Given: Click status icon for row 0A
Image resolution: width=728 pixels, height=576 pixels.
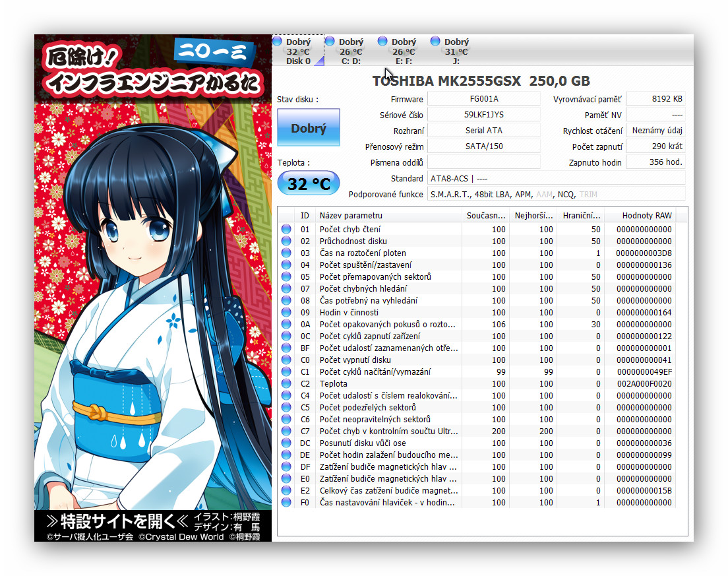Looking at the screenshot, I should tap(286, 324).
